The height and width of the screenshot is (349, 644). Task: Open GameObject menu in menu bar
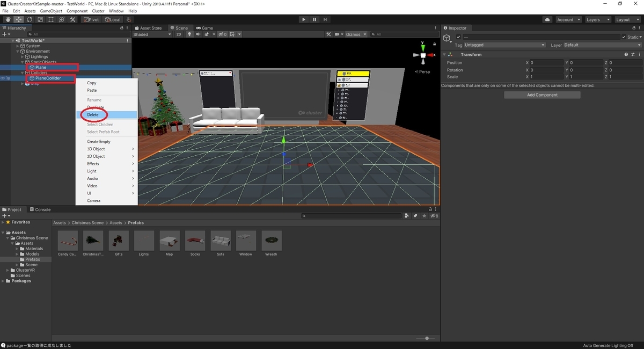pos(51,11)
